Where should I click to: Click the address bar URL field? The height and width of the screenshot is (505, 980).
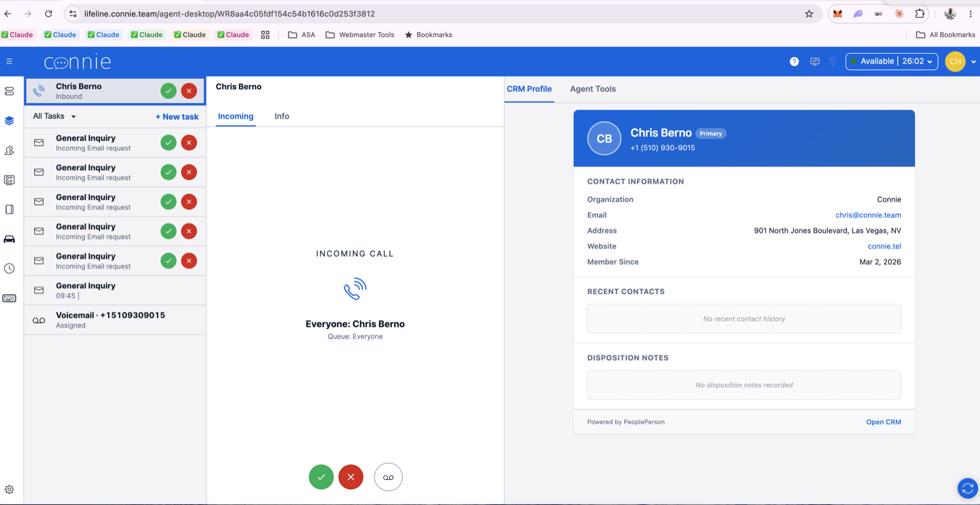coord(441,13)
